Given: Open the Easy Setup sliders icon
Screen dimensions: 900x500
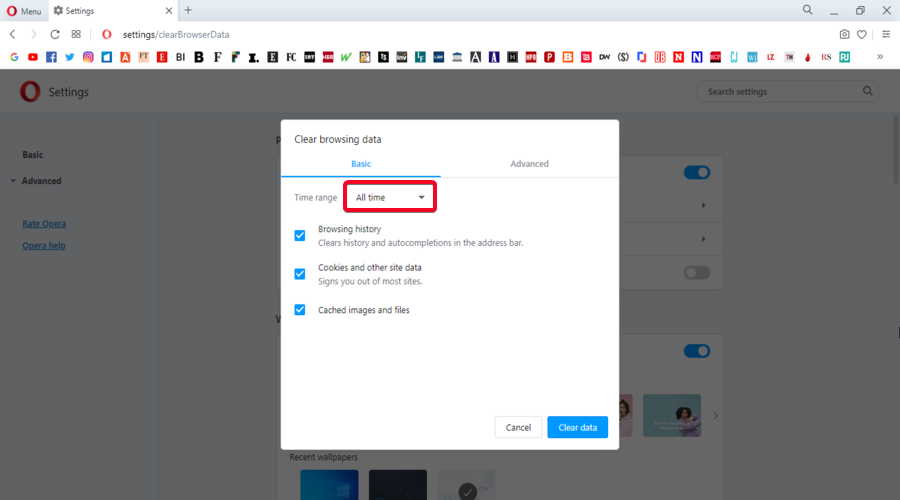Looking at the screenshot, I should click(x=885, y=34).
